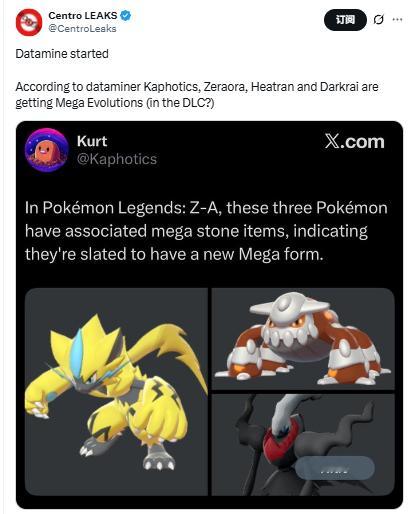Open Kurt's Diglett avatar
Image resolution: width=409 pixels, height=514 pixels.
47,150
